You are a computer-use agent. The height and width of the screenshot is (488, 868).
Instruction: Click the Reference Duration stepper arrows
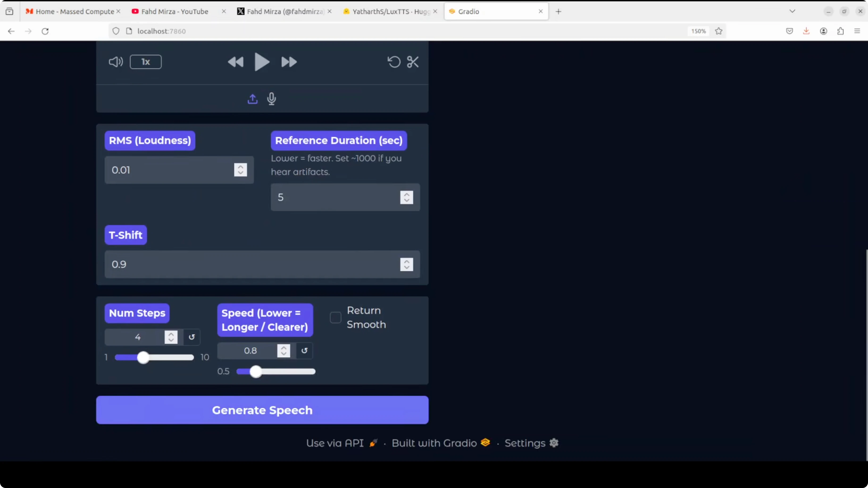point(406,197)
